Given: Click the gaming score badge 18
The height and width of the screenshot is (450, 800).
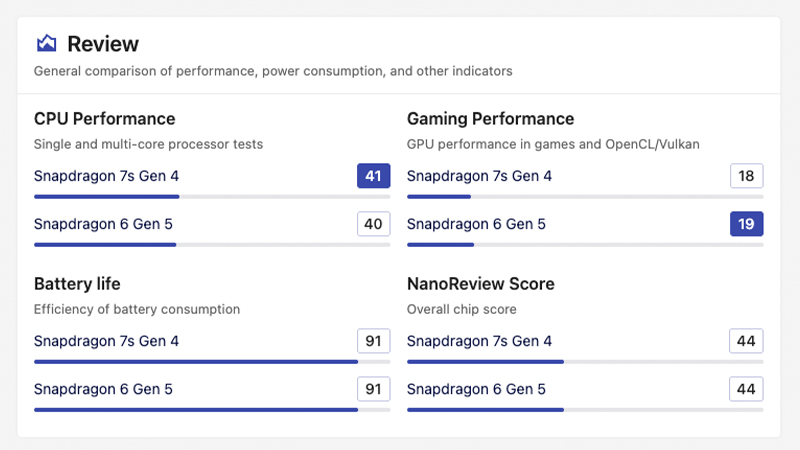Looking at the screenshot, I should 746,176.
